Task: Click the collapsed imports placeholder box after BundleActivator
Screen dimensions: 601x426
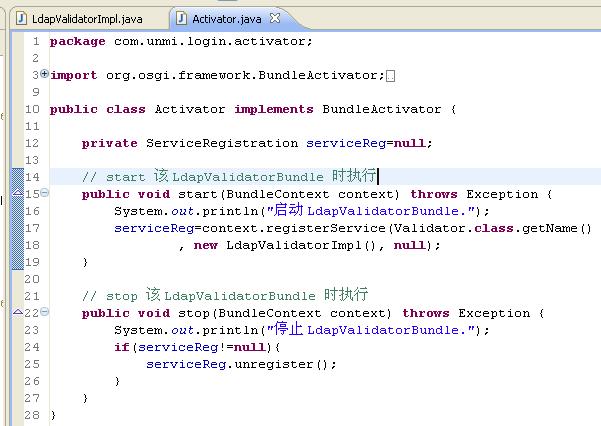Action: tap(390, 76)
